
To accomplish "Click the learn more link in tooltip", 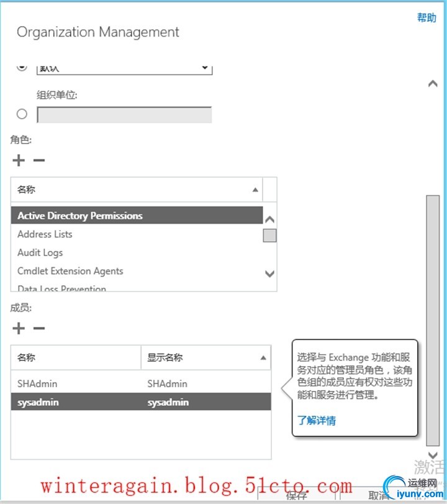I will point(317,420).
